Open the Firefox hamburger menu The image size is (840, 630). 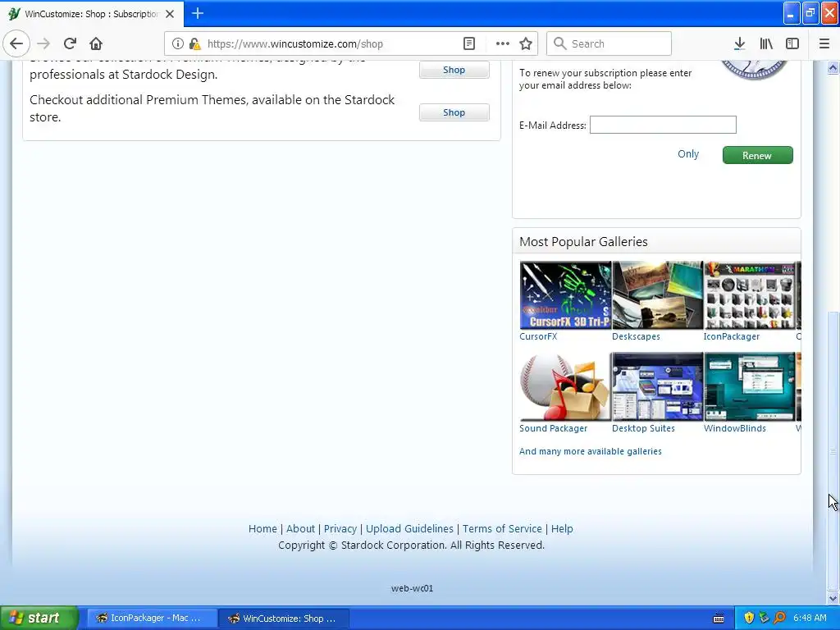click(824, 44)
